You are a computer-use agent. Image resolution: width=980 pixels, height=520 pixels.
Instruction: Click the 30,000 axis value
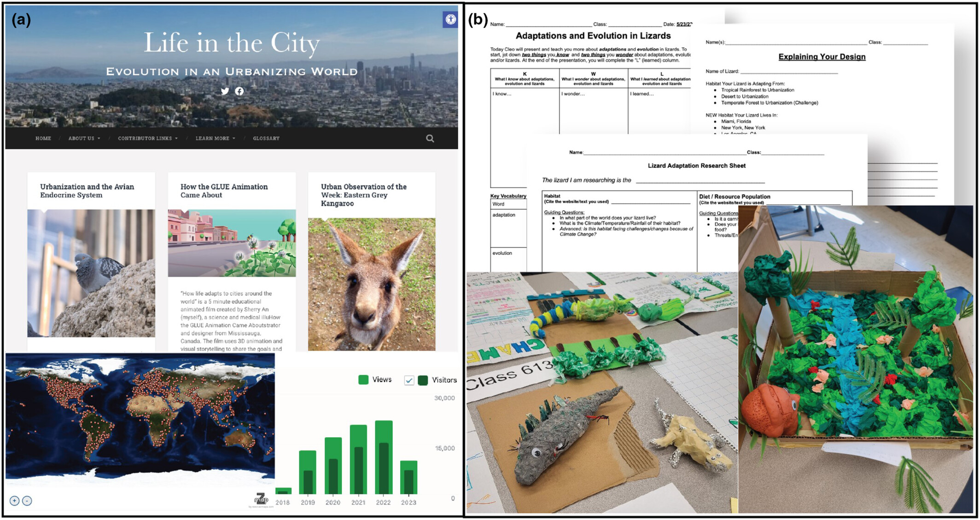point(444,398)
